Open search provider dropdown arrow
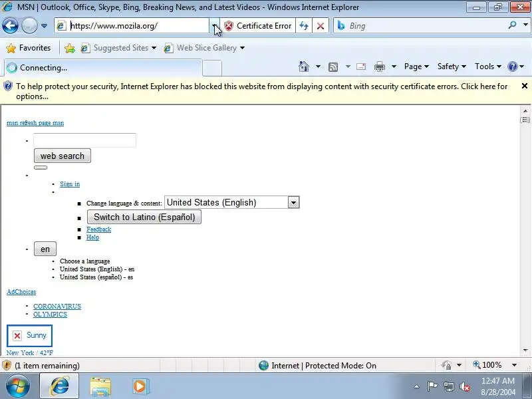The width and height of the screenshot is (532, 399). tap(525, 25)
